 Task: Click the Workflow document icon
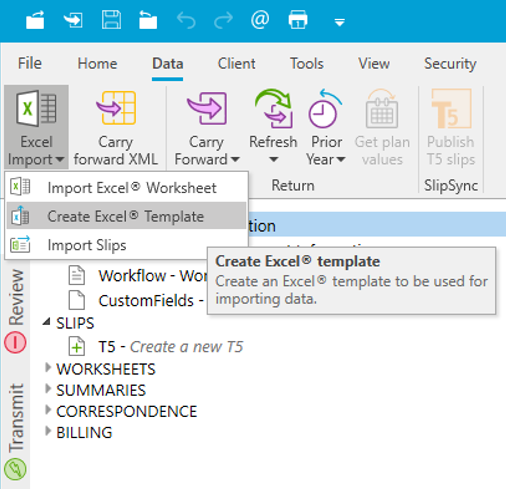pos(77,275)
